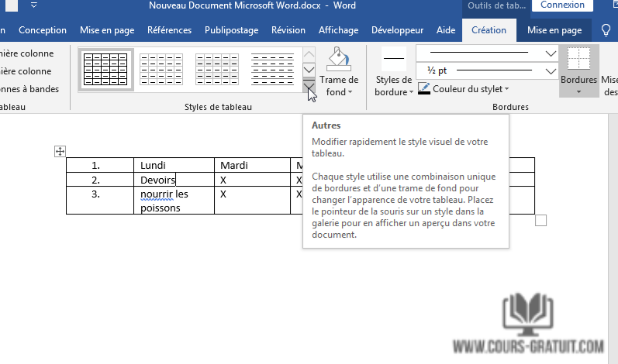The height and width of the screenshot is (364, 618).
Task: Click the table resize handle at bottom right
Action: 540,221
